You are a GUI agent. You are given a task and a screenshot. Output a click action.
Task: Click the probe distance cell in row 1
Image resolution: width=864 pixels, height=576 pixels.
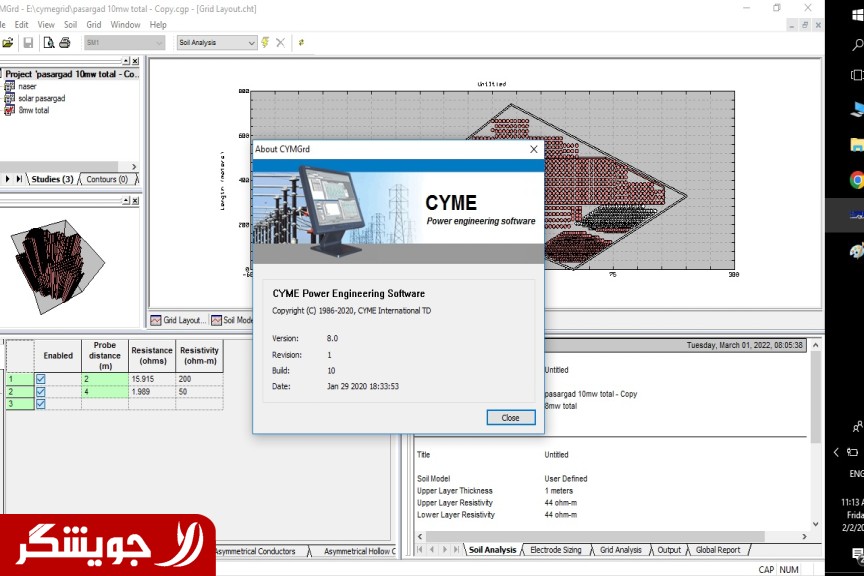103,379
